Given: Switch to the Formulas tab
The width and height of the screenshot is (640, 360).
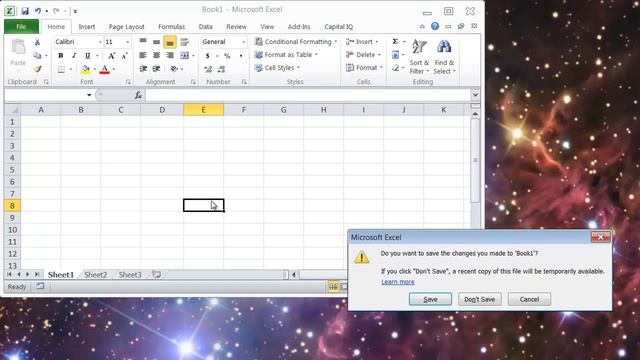Looking at the screenshot, I should tap(171, 27).
